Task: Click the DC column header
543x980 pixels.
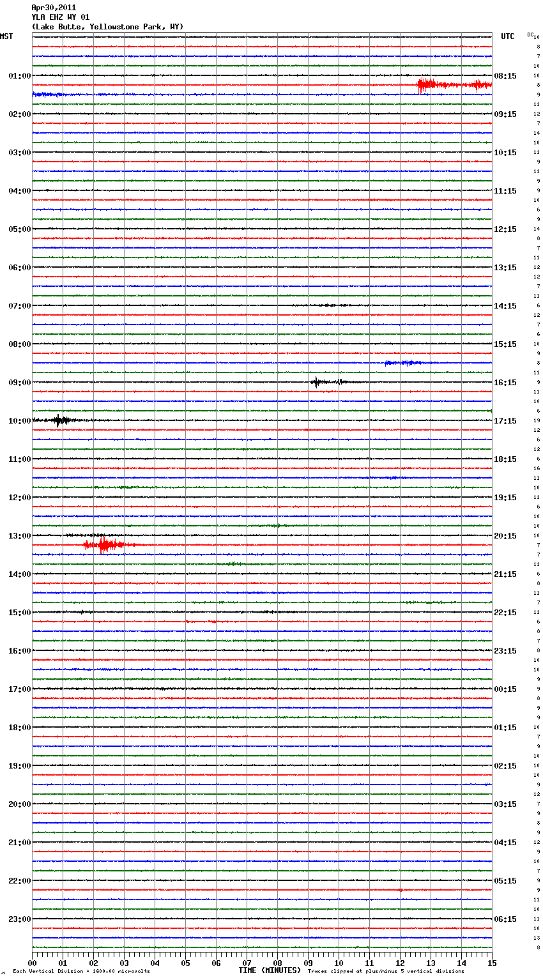Action: [530, 34]
